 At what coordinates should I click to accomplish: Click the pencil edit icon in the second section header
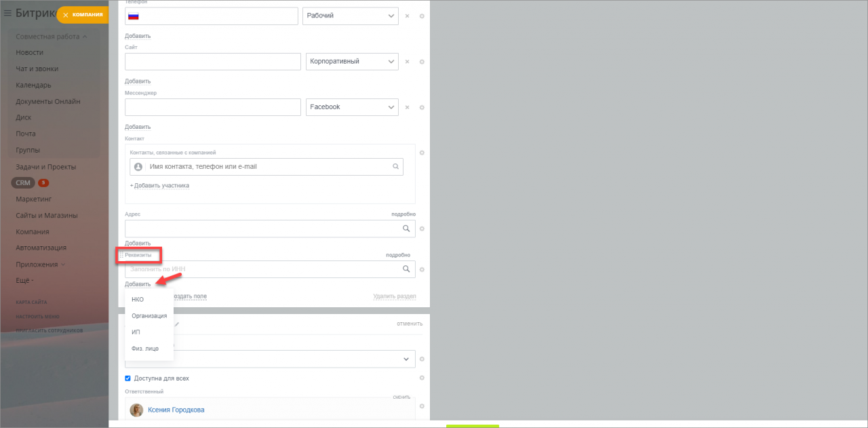(x=177, y=324)
